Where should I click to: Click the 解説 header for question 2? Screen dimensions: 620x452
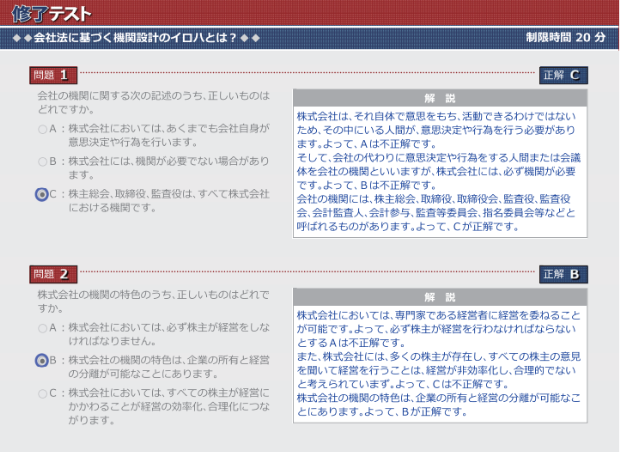(440, 297)
